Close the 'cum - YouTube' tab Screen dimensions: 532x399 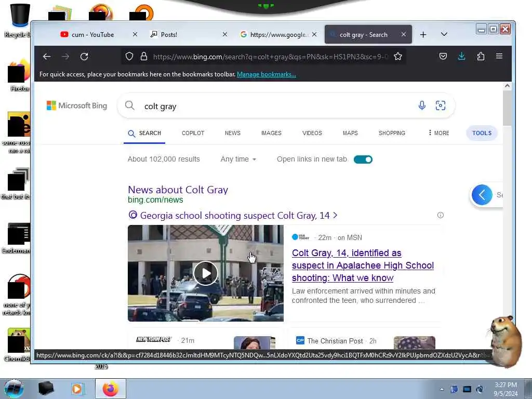click(135, 34)
